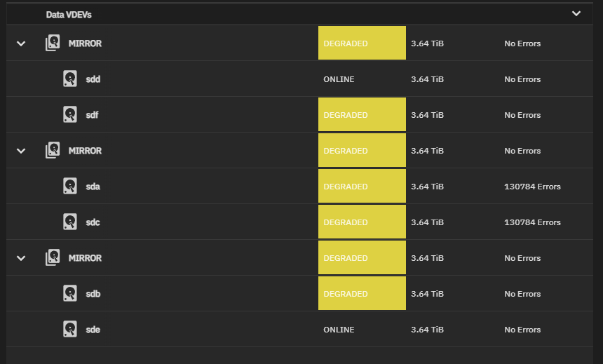
Task: Click the 130784 Errors value for sdc
Action: 533,222
